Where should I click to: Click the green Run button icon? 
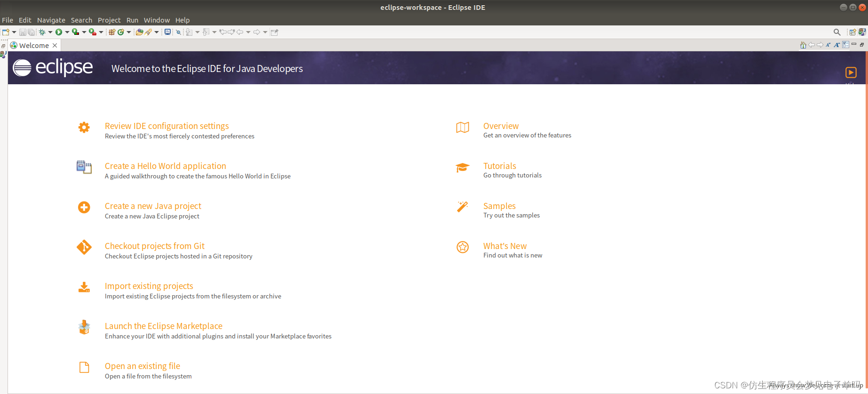pyautogui.click(x=59, y=32)
